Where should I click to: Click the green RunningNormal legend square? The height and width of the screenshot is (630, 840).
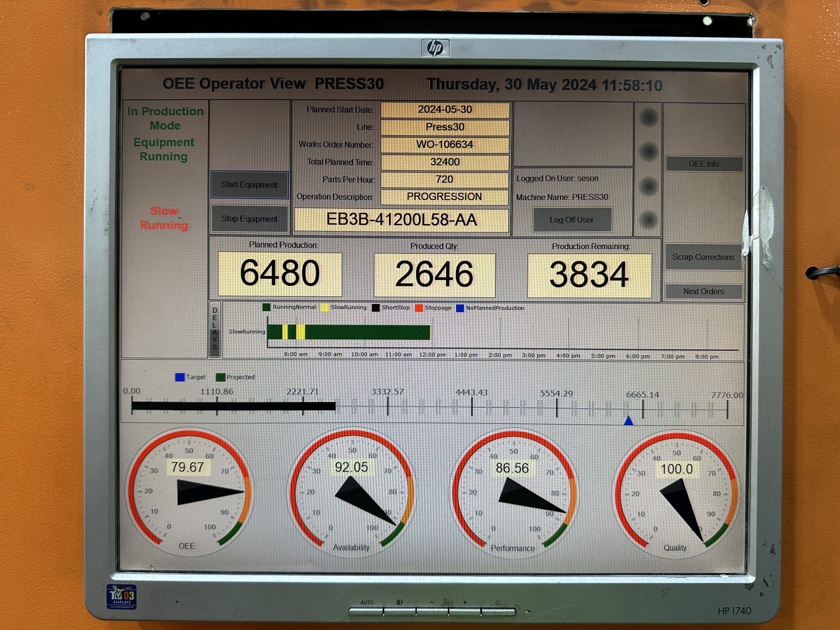tap(266, 307)
